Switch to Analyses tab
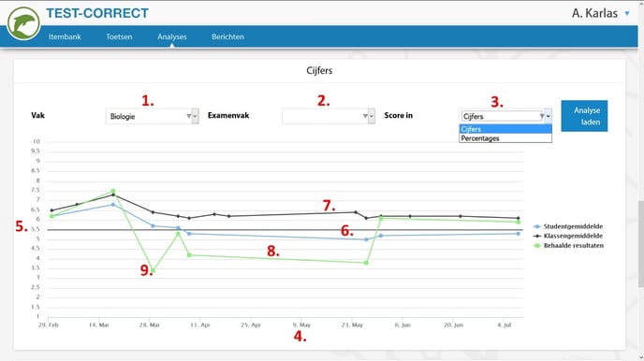The image size is (644, 361). click(x=171, y=36)
